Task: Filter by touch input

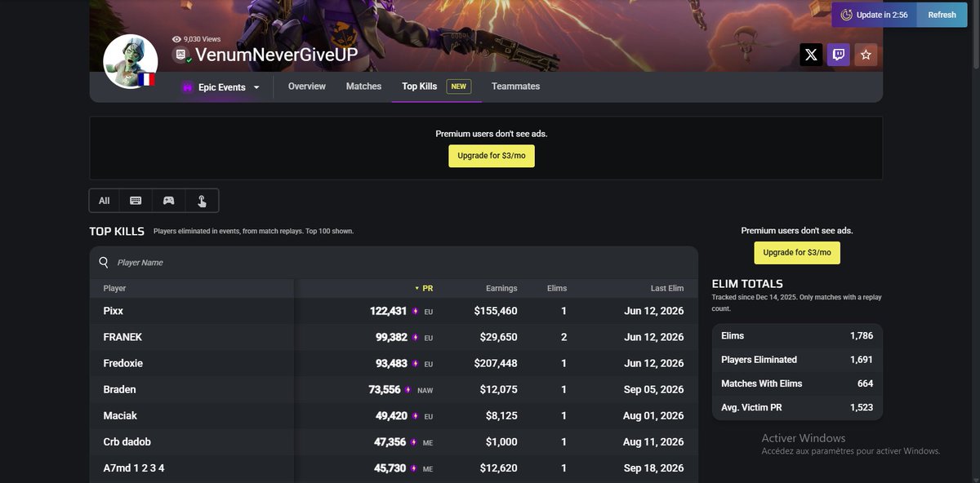Action: 202,201
